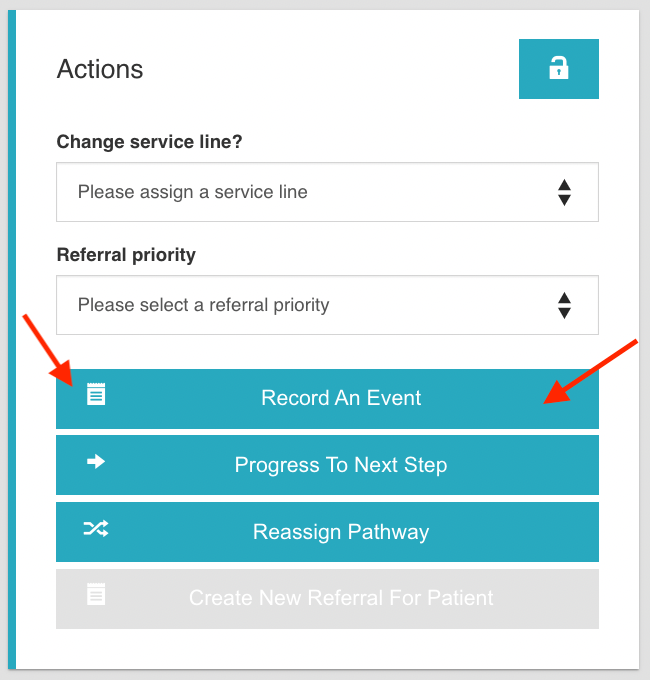Click the document icon on Record An Event
This screenshot has width=650, height=680.
point(96,394)
